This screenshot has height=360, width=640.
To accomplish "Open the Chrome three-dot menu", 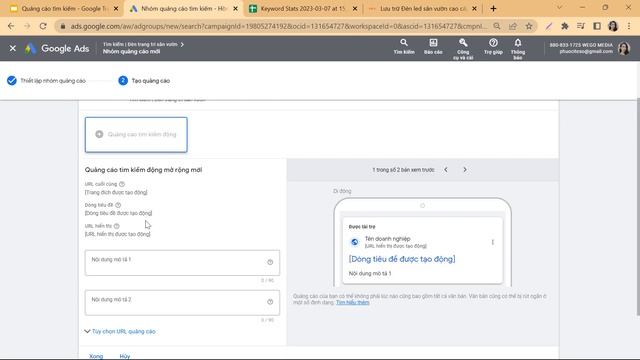I will coord(629,26).
